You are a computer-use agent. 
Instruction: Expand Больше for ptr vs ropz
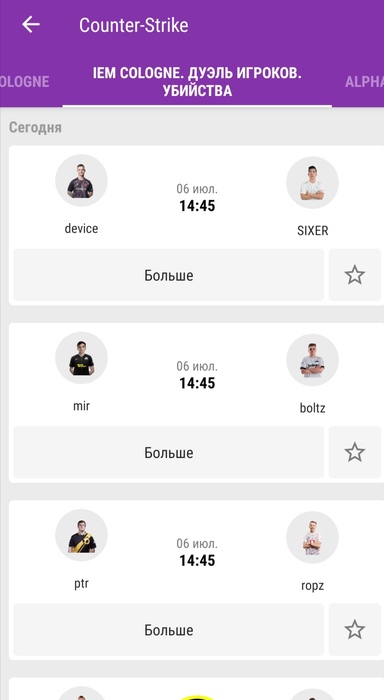point(168,629)
